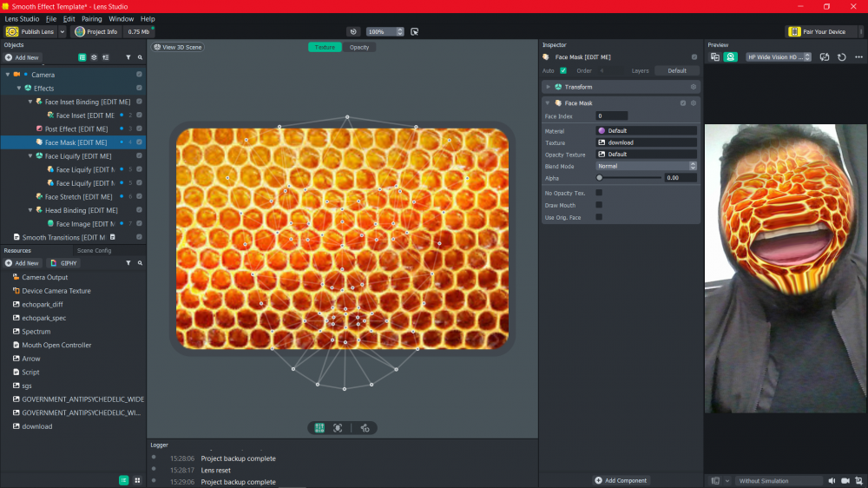The width and height of the screenshot is (868, 488).
Task: Click the webcam source icon in Preview
Action: tap(732, 57)
